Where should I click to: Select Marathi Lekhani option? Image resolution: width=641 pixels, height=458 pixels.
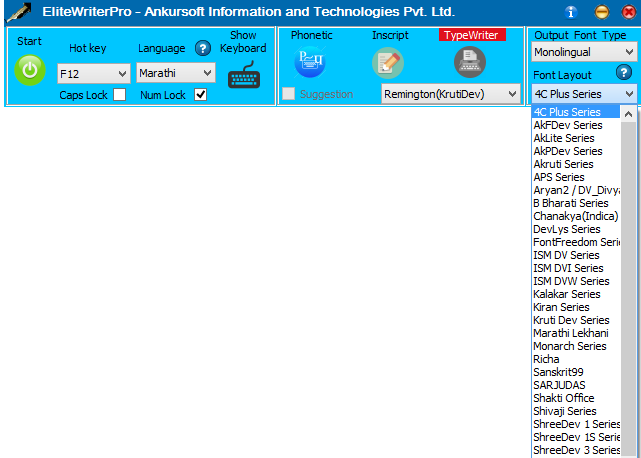pos(576,333)
